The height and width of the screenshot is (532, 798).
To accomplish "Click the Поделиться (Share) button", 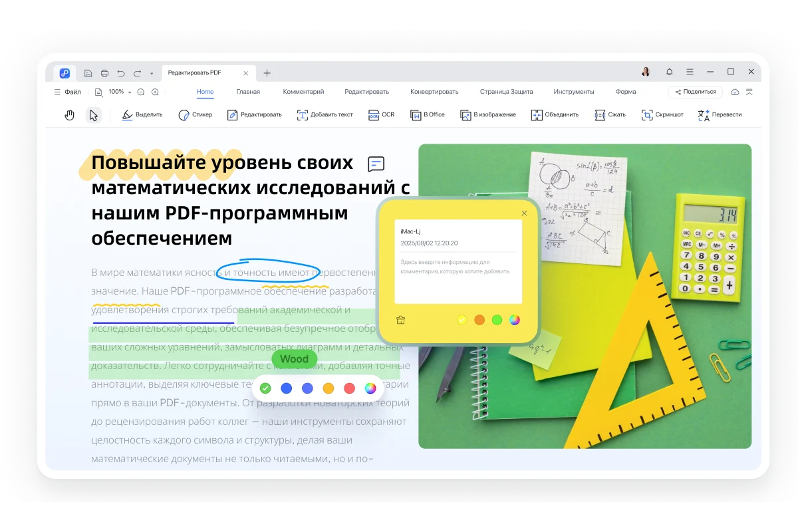I will pyautogui.click(x=694, y=92).
